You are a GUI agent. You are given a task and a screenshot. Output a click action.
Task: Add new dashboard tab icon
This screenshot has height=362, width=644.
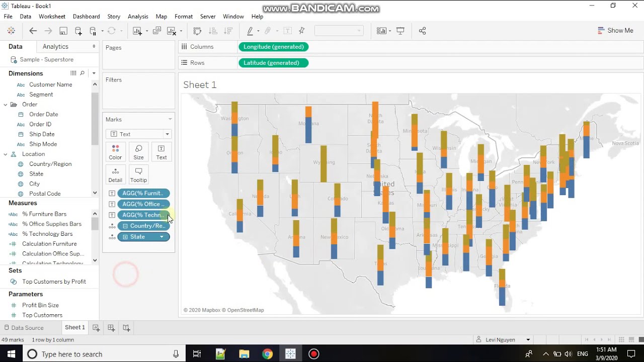[x=111, y=328]
